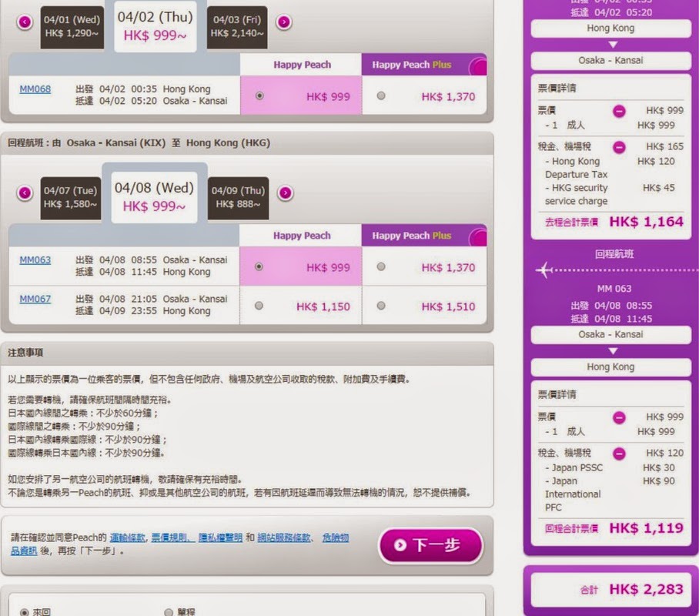Open the 運輸條款 terms link
This screenshot has width=699, height=616.
[127, 537]
